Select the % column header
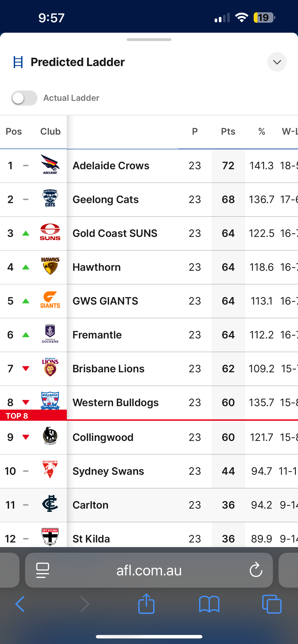 [x=262, y=131]
